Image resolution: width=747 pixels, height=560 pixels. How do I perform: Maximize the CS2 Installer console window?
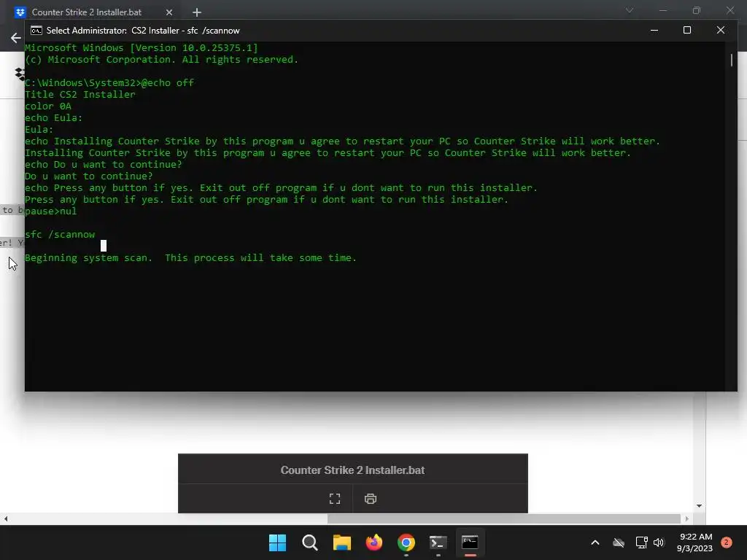pos(687,31)
